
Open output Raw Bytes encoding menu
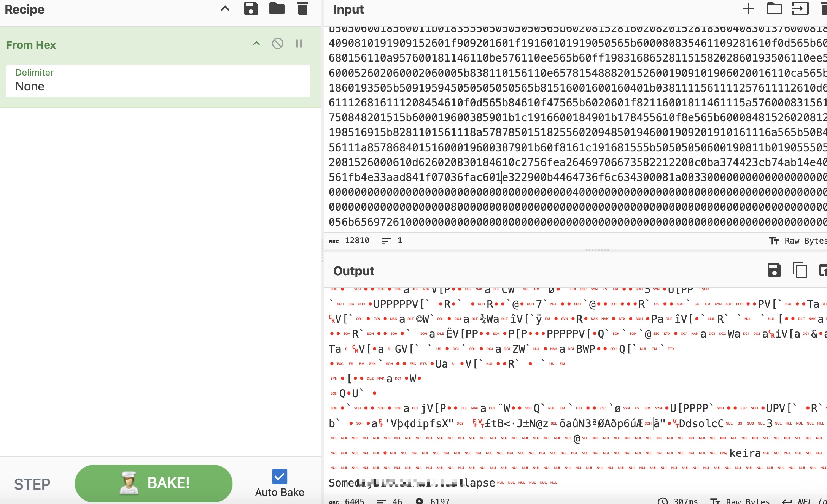pos(742,501)
